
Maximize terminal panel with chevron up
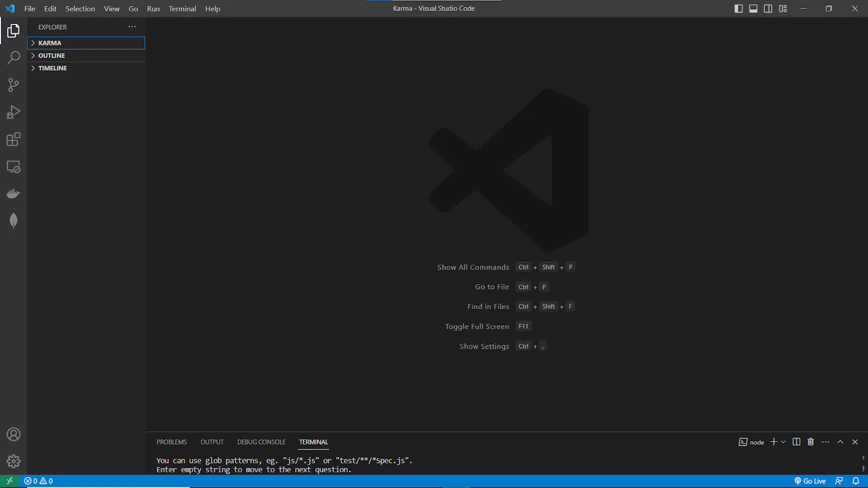[x=840, y=441]
